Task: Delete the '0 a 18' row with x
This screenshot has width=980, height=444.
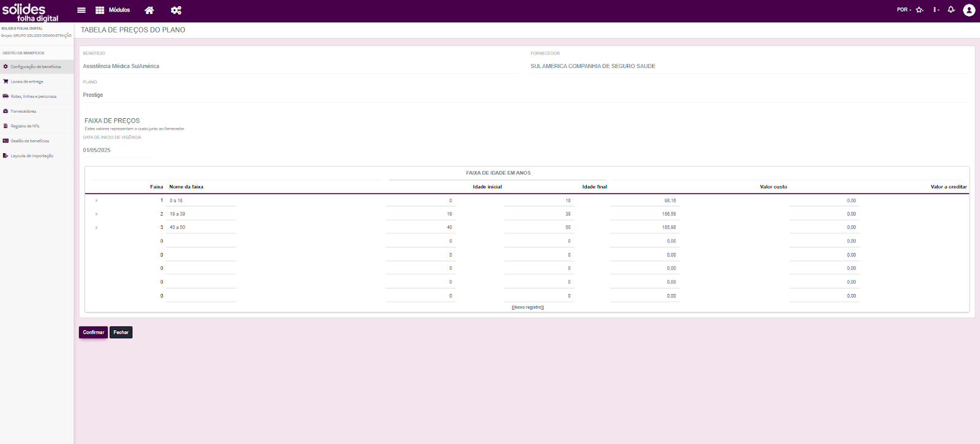Action: click(96, 201)
